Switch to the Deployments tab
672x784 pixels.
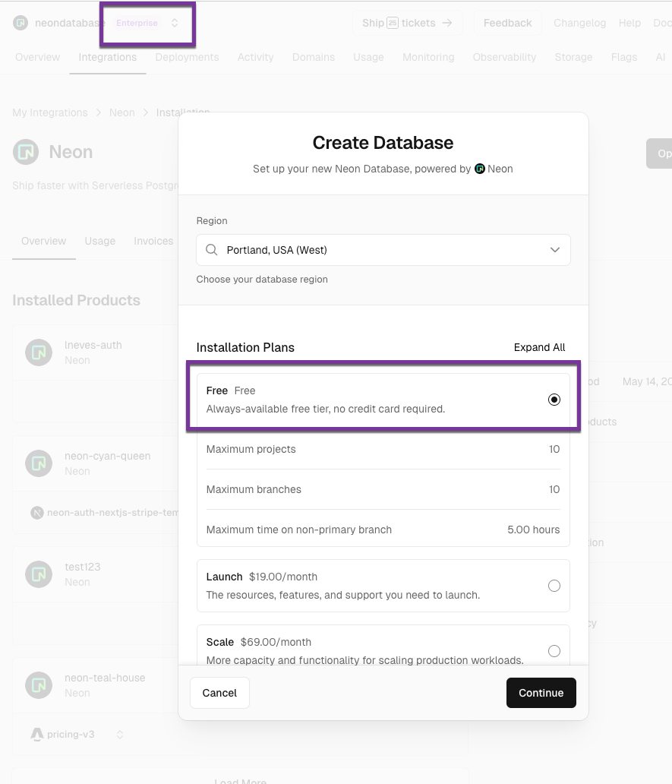(x=187, y=57)
